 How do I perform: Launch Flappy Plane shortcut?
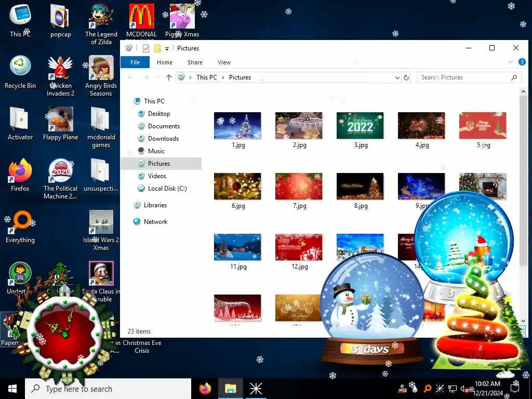[60, 124]
